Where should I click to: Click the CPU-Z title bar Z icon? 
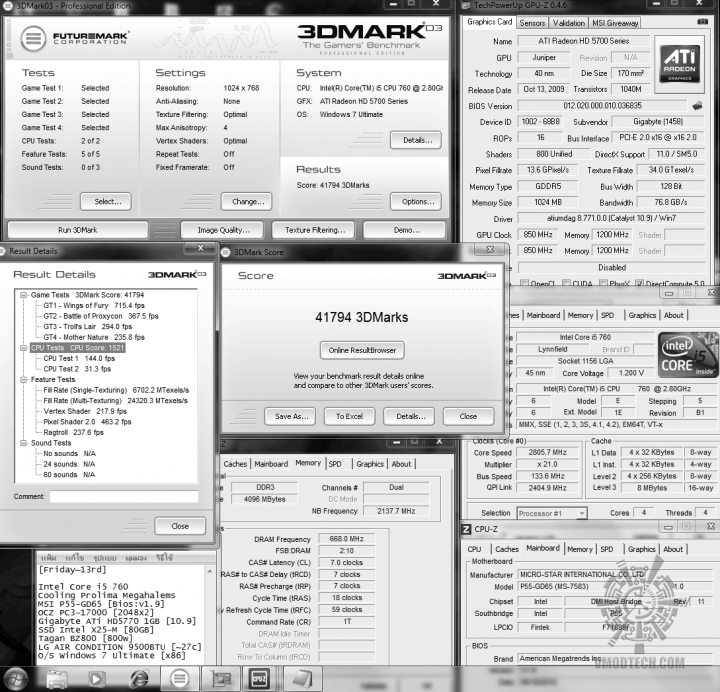(x=466, y=529)
